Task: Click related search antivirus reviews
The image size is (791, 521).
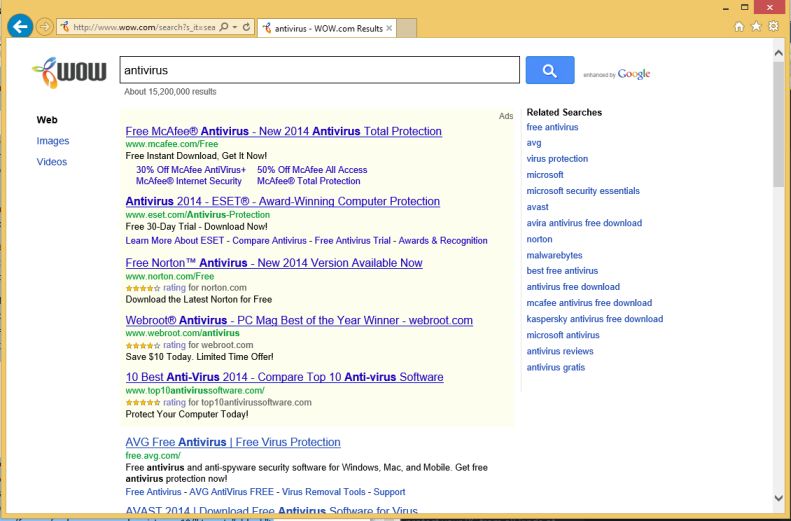Action: click(560, 351)
